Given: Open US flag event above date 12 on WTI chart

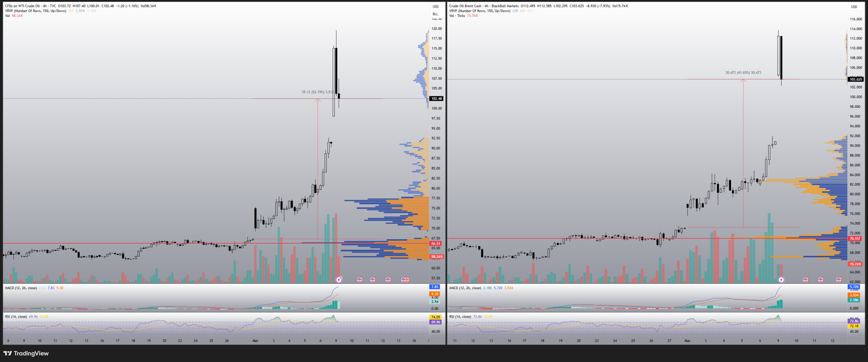Looking at the screenshot, I should pos(388,280).
